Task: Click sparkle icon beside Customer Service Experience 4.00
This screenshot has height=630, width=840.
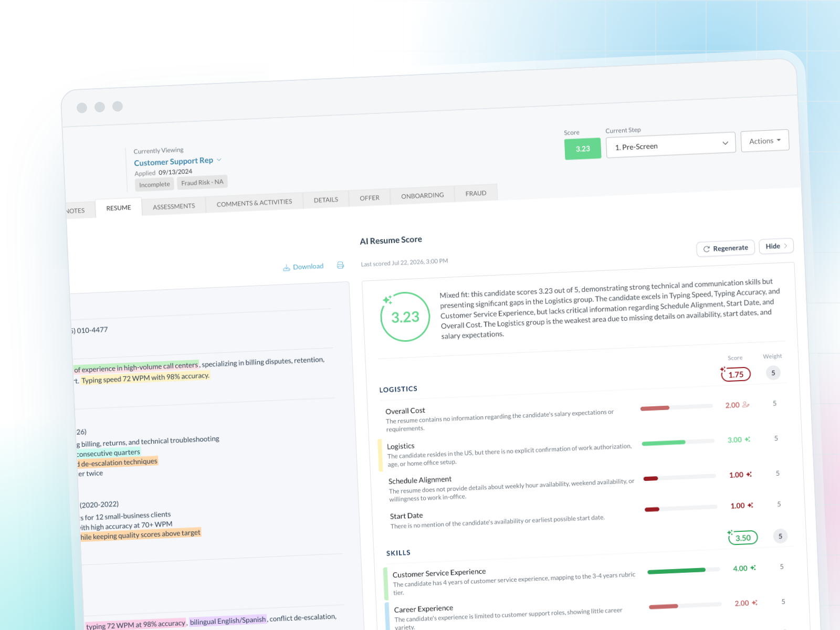Action: [753, 568]
